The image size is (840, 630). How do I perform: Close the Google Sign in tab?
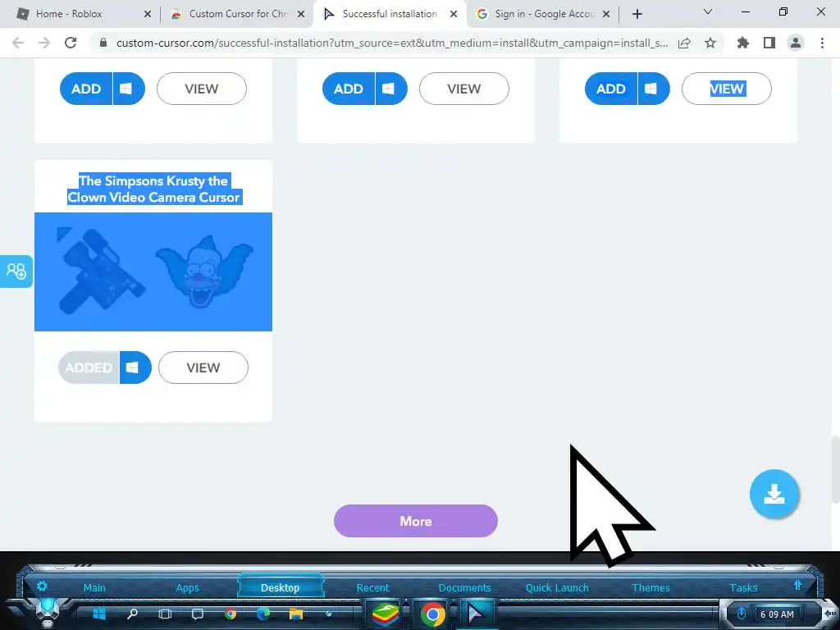[606, 14]
